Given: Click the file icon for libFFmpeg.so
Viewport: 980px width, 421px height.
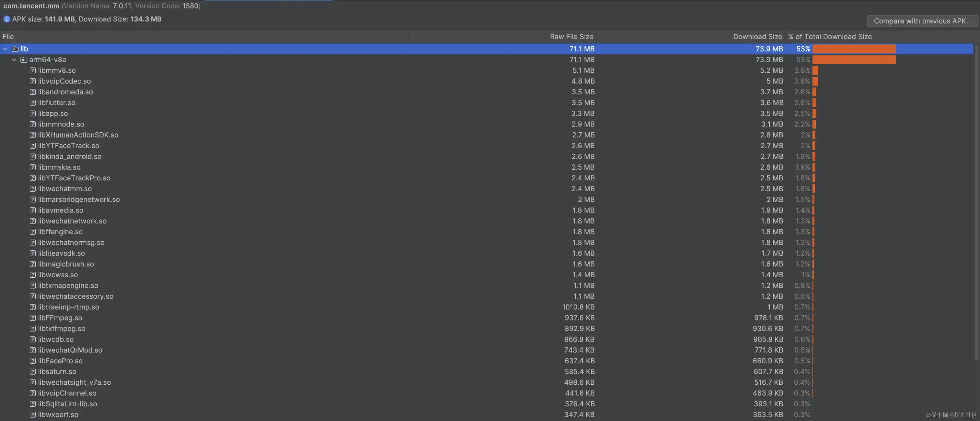Looking at the screenshot, I should (33, 318).
